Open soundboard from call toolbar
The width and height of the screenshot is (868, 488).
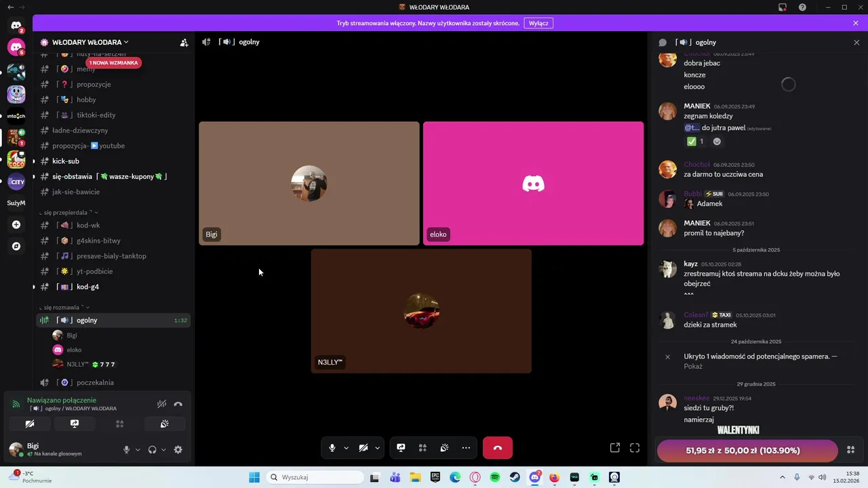click(444, 448)
